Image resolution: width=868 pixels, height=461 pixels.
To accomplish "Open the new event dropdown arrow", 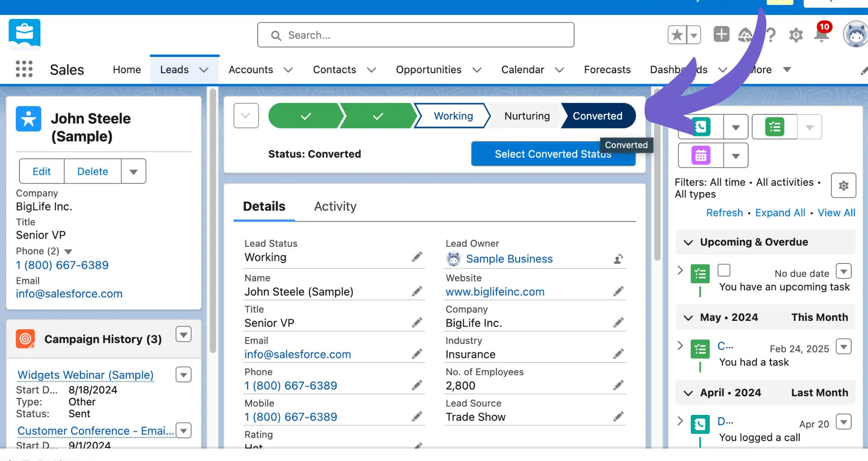I will [736, 155].
